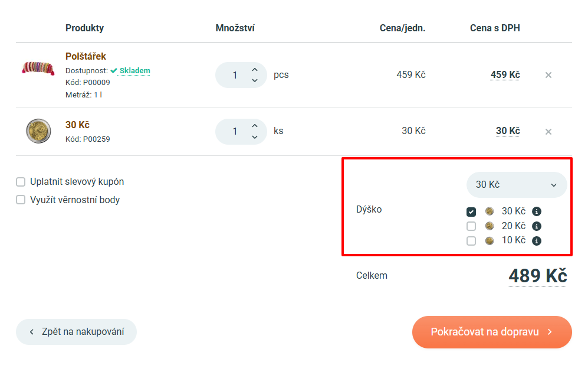Image resolution: width=588 pixels, height=375 pixels.
Task: Decrease Polštářek quantity with down arrow
Action: (x=255, y=80)
